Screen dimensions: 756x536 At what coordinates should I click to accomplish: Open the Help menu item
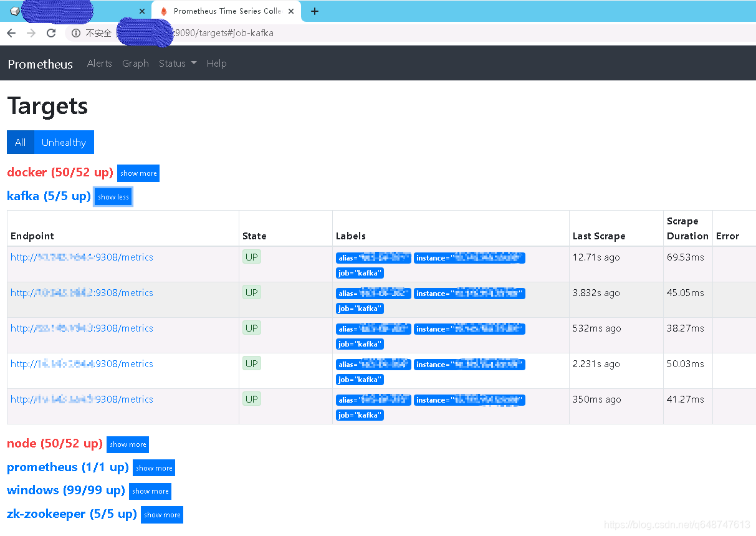point(216,64)
